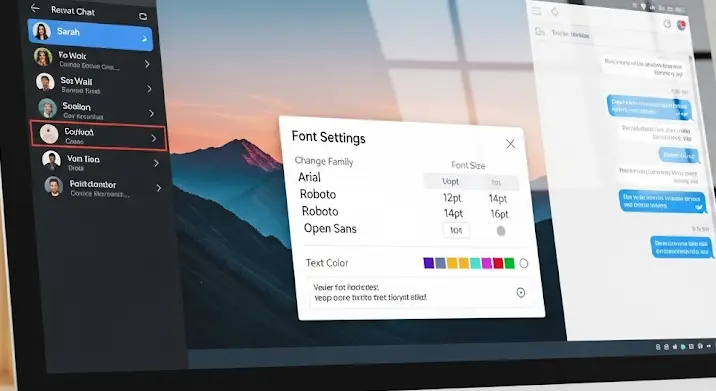
Task: Click the red profile icon in the chat header
Action: click(681, 25)
